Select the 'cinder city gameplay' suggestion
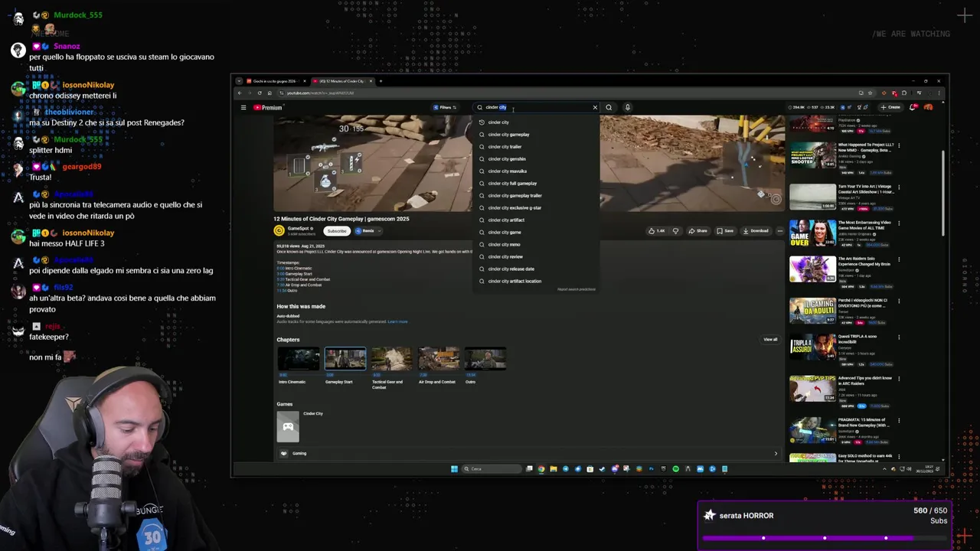The width and height of the screenshot is (980, 551). pos(536,135)
